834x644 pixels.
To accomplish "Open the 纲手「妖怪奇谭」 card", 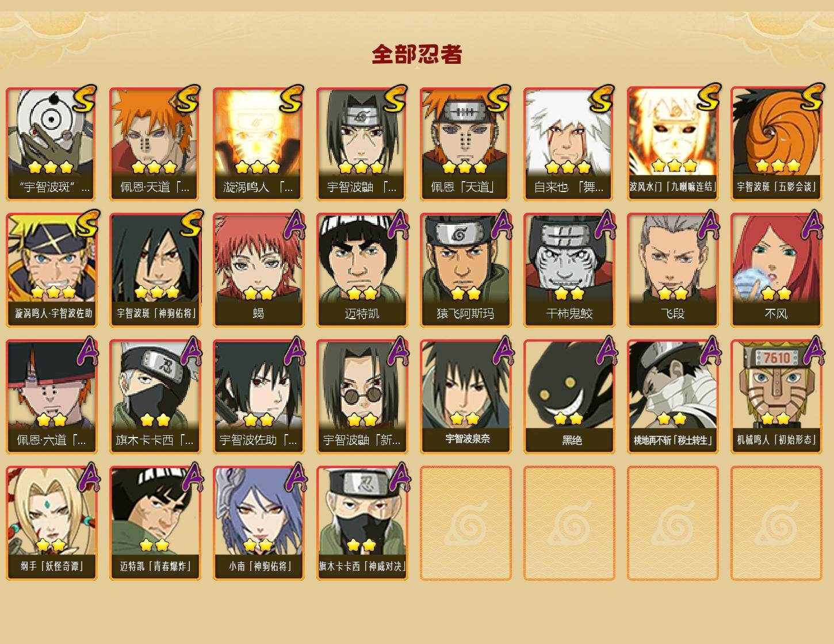I will 51,523.
